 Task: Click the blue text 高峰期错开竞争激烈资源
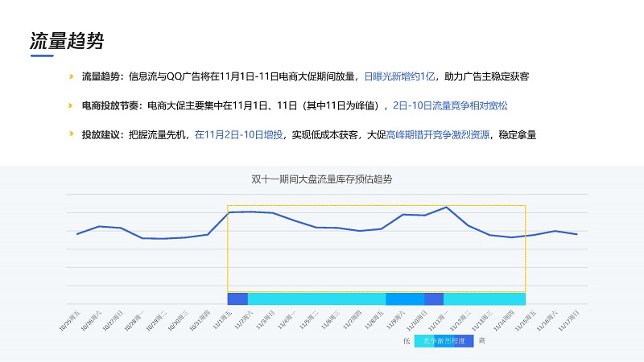pyautogui.click(x=432, y=134)
